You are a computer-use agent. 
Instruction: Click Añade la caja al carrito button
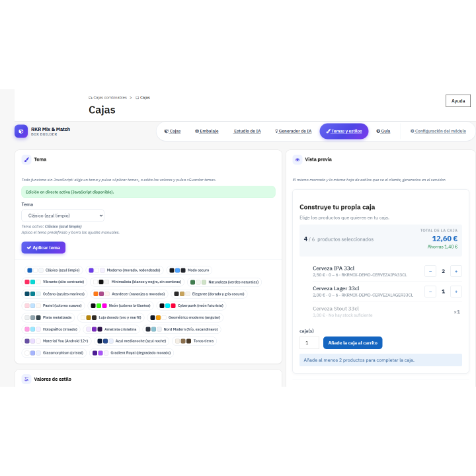[352, 342]
